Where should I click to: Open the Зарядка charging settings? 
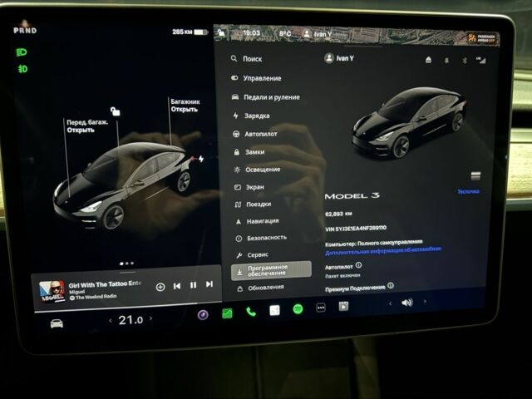coord(251,116)
